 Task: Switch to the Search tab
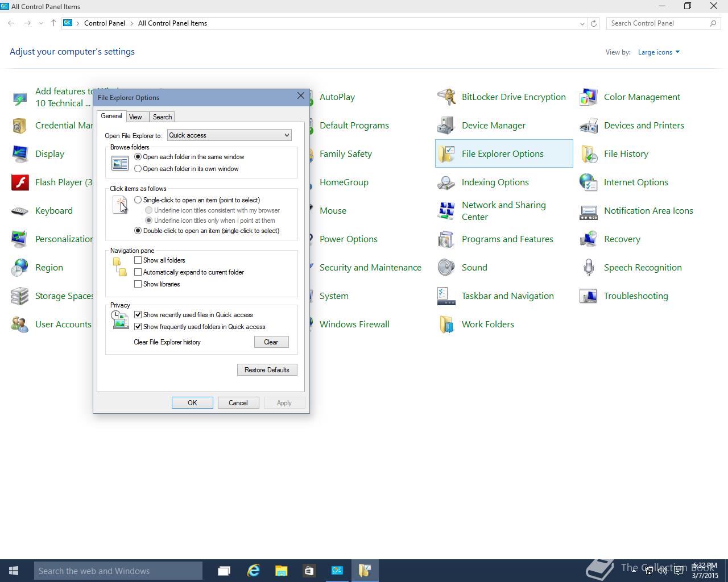(162, 117)
